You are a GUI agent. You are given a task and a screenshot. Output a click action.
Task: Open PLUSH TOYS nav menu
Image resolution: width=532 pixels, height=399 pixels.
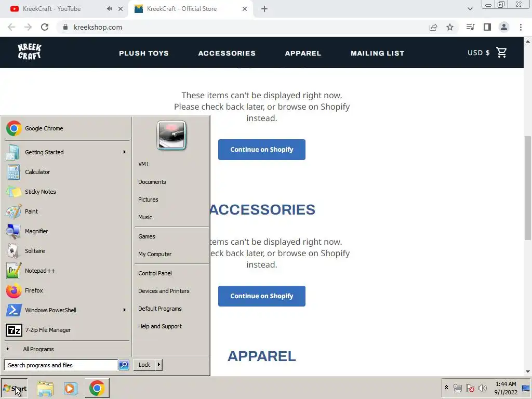pos(144,54)
